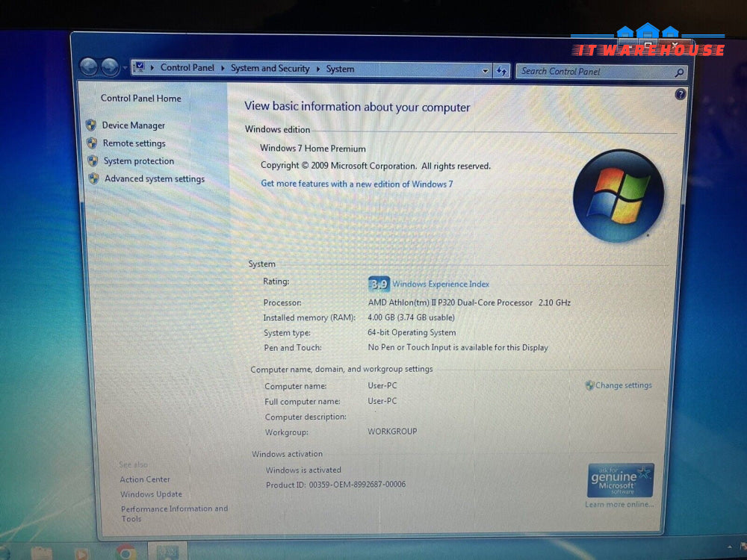Click the refresh button beside address bar
747x560 pixels.
[501, 71]
